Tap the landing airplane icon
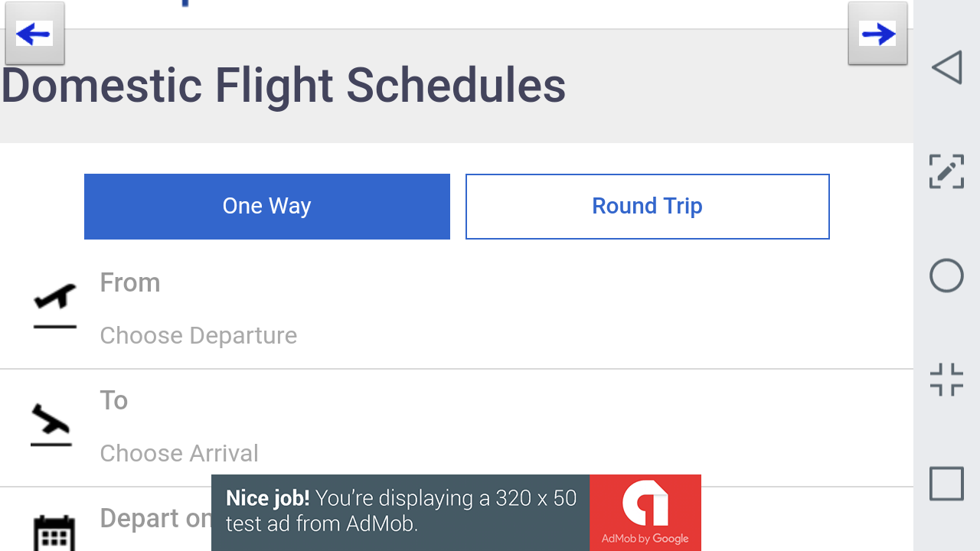The image size is (980, 551). [x=51, y=425]
